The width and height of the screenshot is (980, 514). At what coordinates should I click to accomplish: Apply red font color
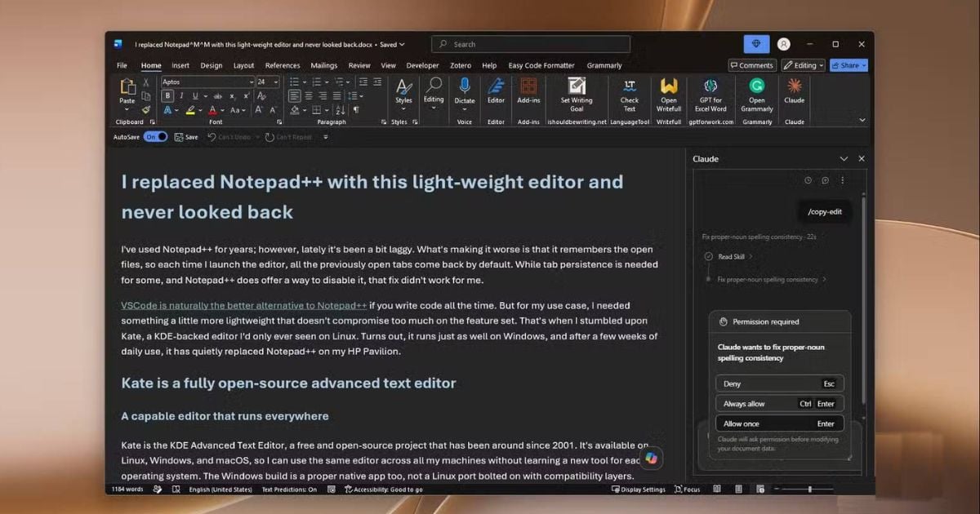click(x=213, y=110)
